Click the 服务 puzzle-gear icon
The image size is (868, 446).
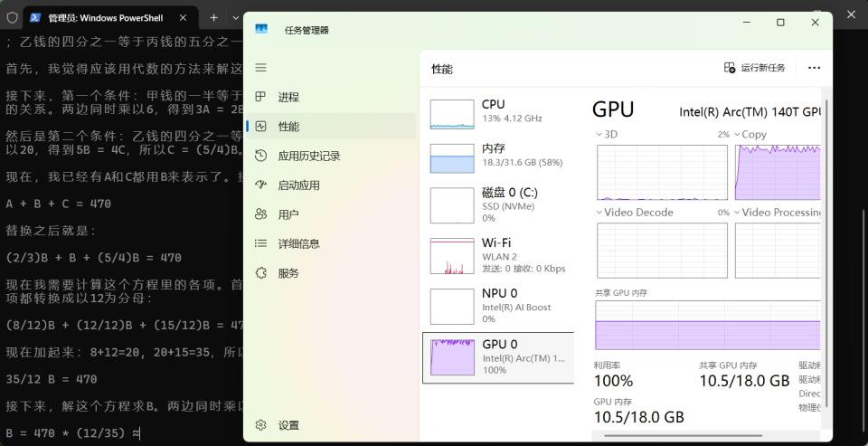point(260,273)
